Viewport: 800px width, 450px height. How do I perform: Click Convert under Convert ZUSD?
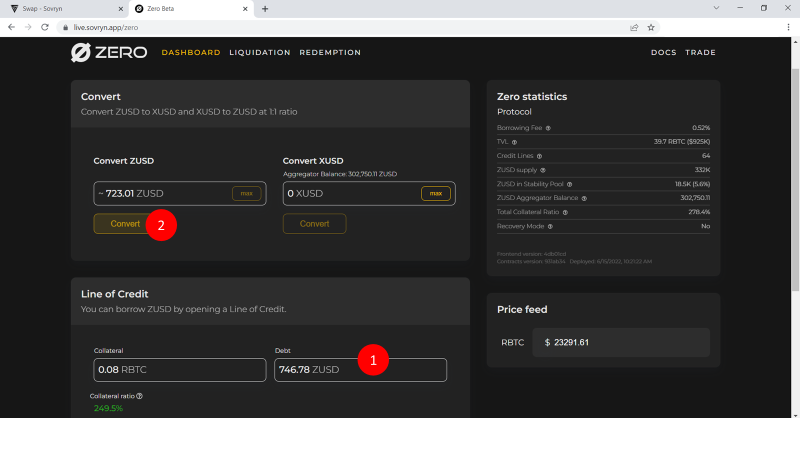click(x=125, y=223)
